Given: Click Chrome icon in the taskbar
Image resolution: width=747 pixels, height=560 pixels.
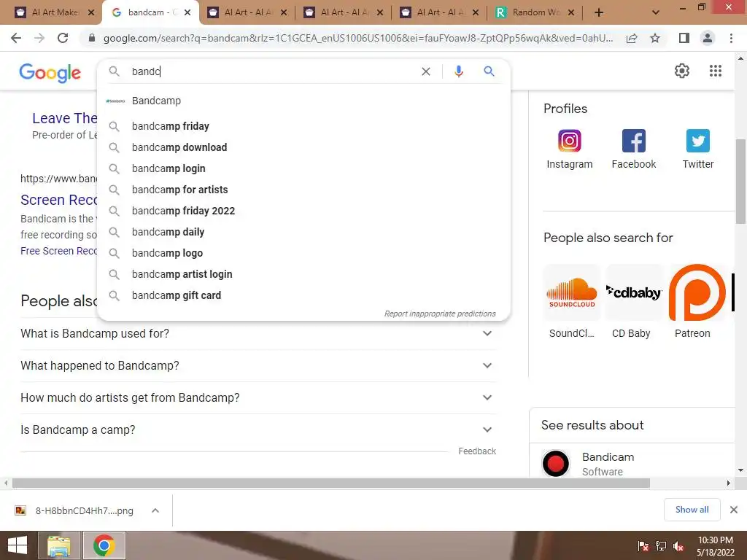Looking at the screenshot, I should point(104,545).
